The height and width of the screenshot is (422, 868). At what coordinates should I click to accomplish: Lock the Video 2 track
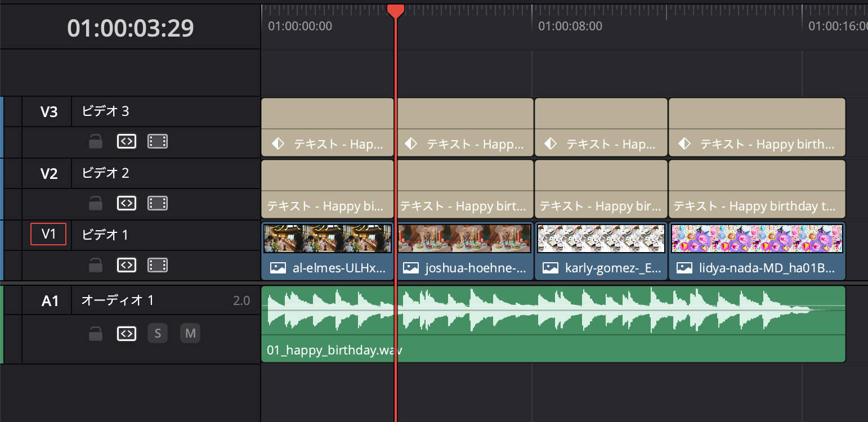[x=96, y=203]
